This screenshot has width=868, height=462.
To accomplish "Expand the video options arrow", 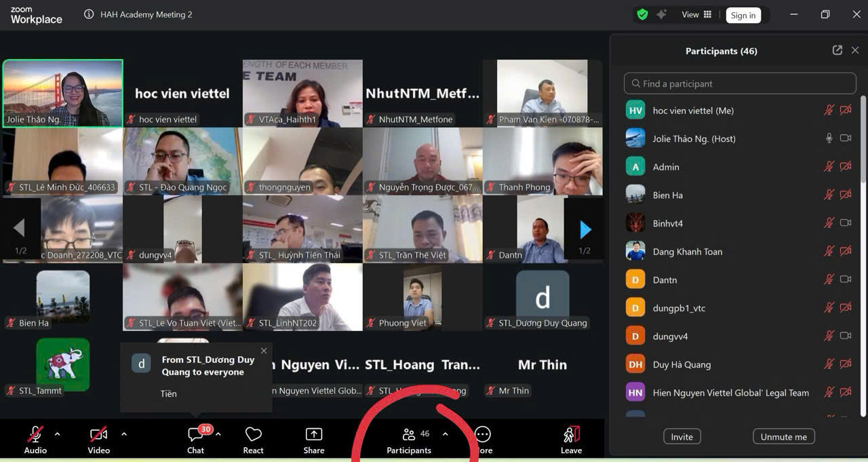I will [123, 434].
